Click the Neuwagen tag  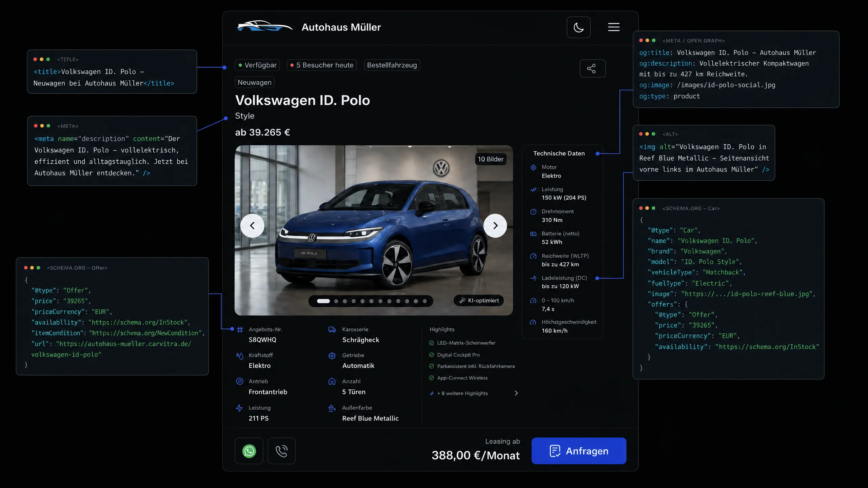point(255,82)
